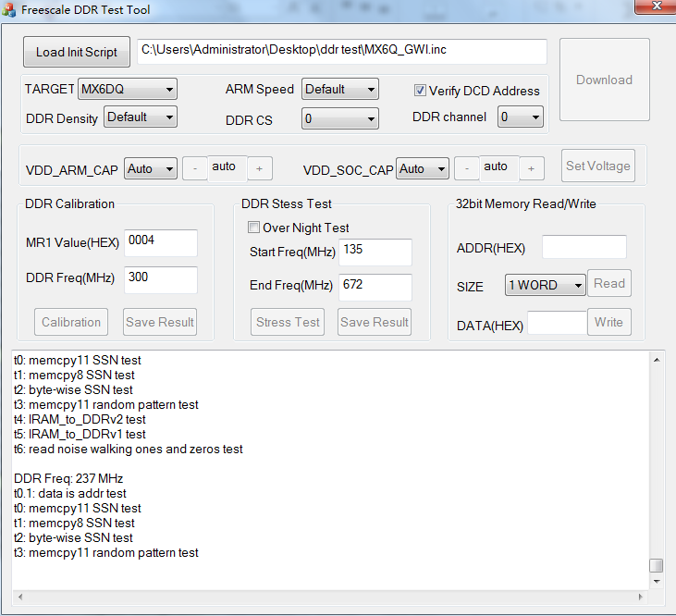Click the VDD_SOC_CAP auto value field

click(x=499, y=168)
